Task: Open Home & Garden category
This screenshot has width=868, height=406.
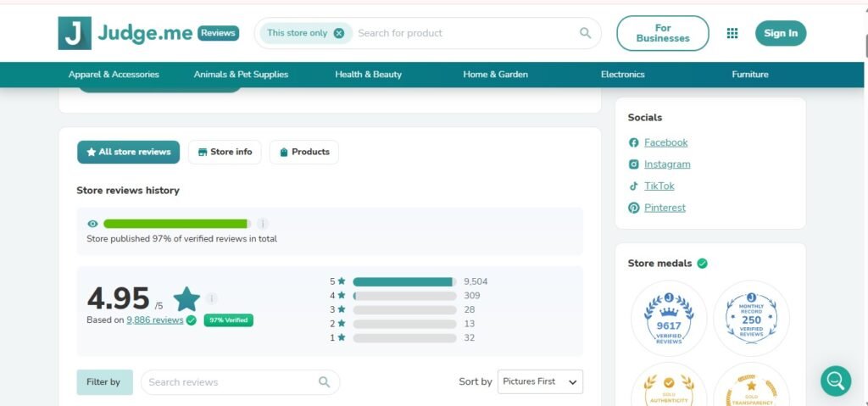Action: [x=495, y=75]
